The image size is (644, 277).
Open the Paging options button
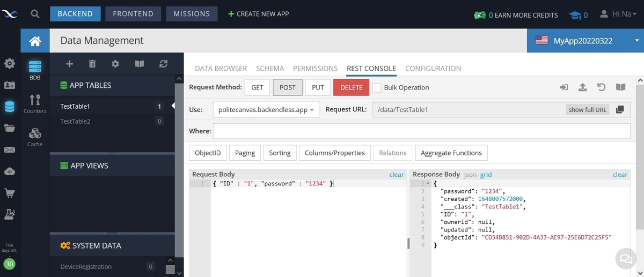point(245,153)
